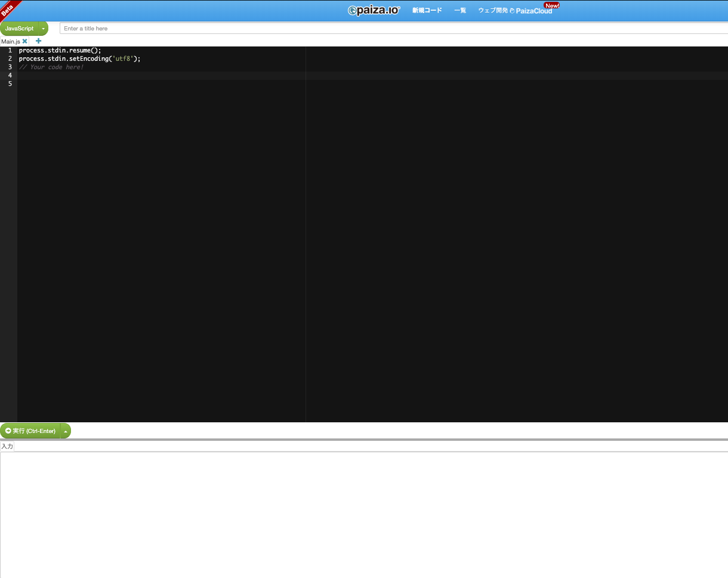Image resolution: width=728 pixels, height=578 pixels.
Task: Click the New! badge on PaizaCloud
Action: 552,5
